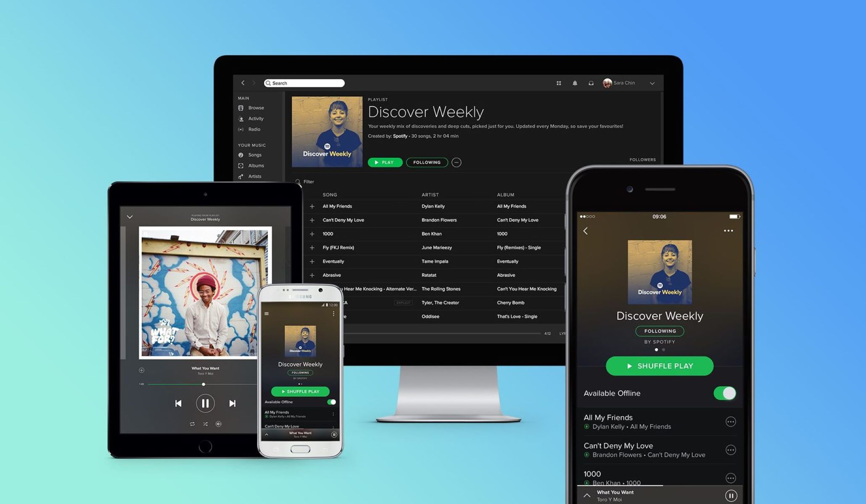The height and width of the screenshot is (504, 866).
Task: Click the Artists icon under Your Music
Action: (241, 176)
